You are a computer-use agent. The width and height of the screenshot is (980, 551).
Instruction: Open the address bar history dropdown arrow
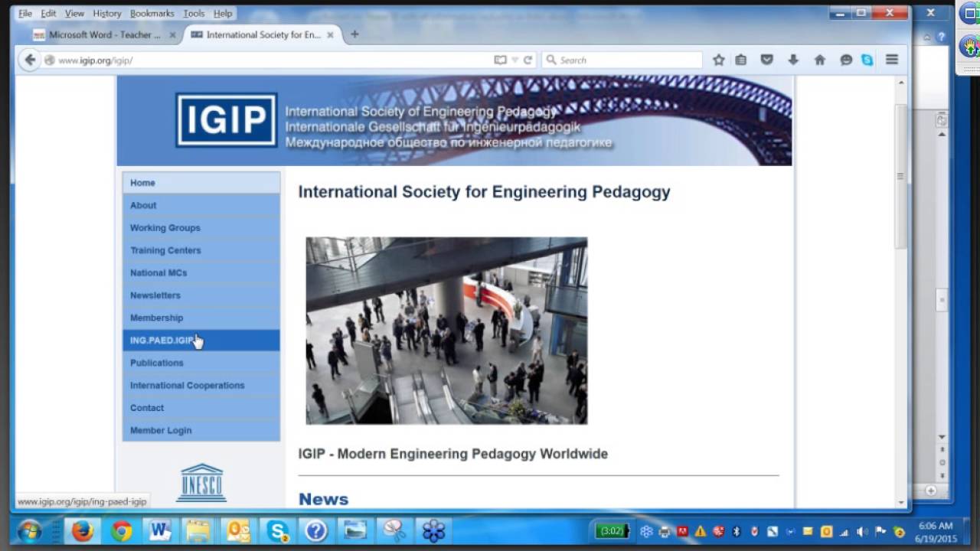[515, 60]
